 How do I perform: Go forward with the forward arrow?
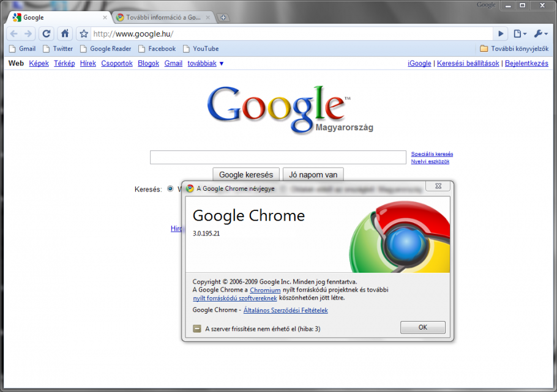[28, 34]
